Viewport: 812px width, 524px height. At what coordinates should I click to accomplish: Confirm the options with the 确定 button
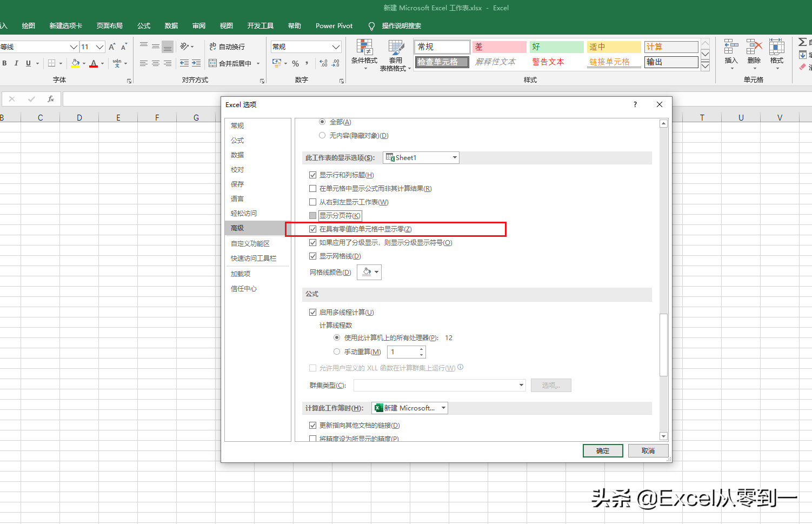pyautogui.click(x=603, y=451)
